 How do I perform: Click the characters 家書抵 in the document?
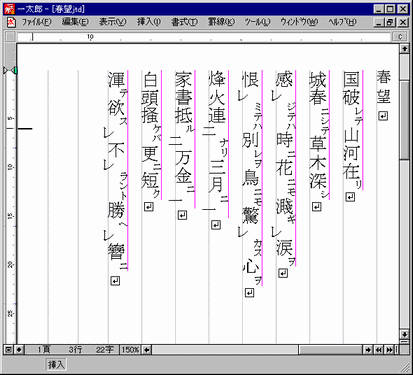184,97
